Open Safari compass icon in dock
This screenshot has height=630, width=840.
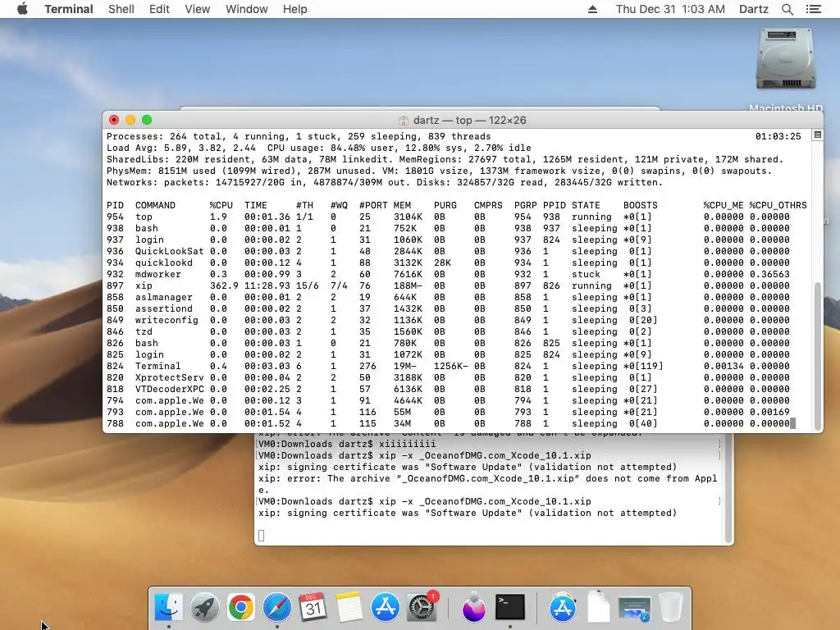(x=277, y=607)
